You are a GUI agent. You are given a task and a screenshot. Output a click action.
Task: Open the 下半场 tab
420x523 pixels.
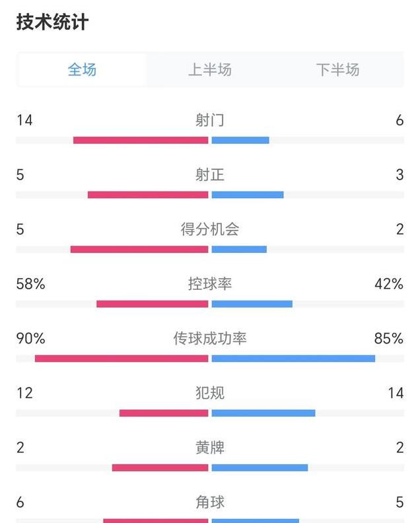click(337, 69)
